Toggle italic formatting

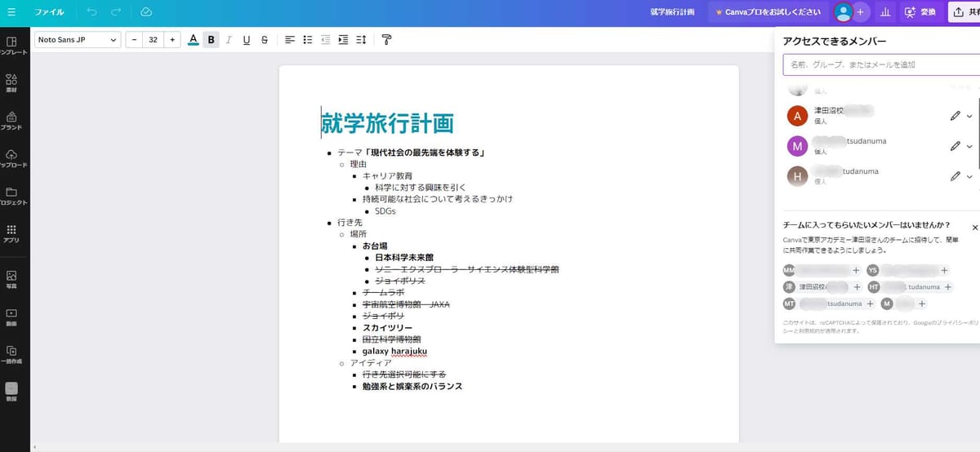pos(229,39)
